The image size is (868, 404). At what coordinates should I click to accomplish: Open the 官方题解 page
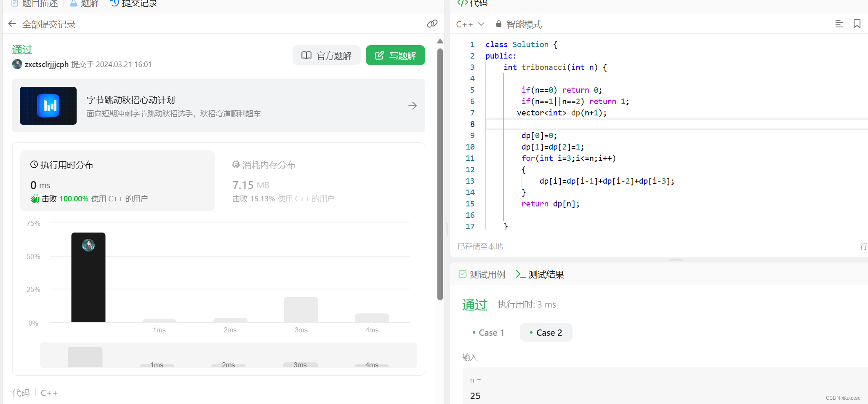click(327, 55)
